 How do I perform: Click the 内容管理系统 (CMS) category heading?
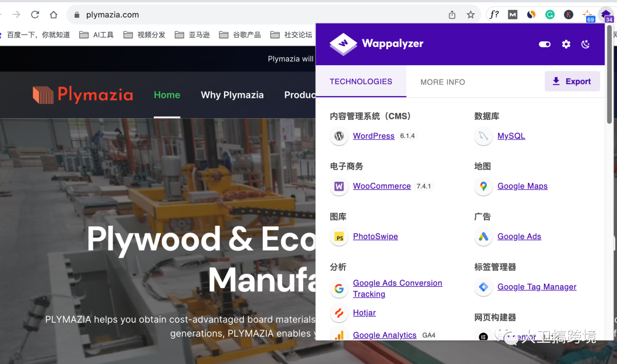[x=371, y=116]
